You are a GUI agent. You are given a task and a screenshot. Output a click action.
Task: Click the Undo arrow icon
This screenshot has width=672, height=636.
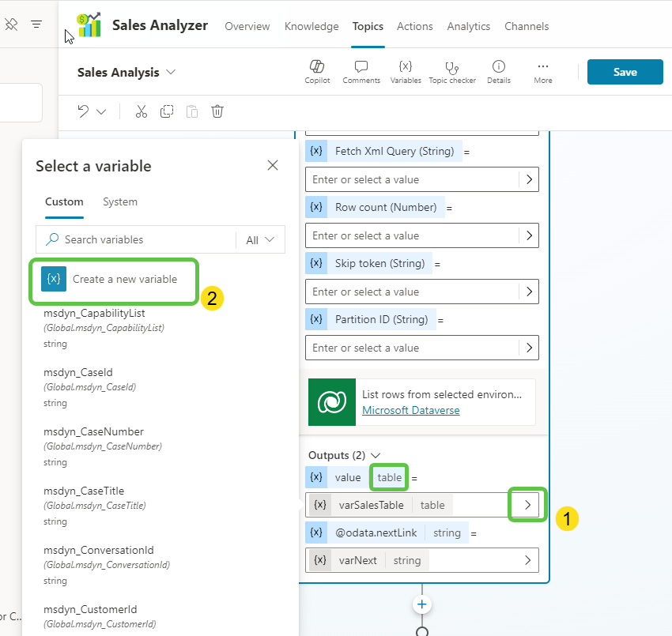pyautogui.click(x=83, y=111)
